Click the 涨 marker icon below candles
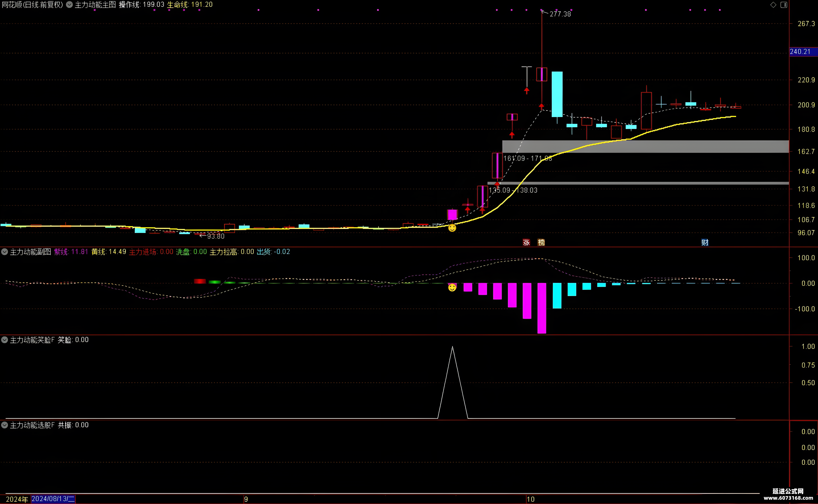 tap(526, 242)
